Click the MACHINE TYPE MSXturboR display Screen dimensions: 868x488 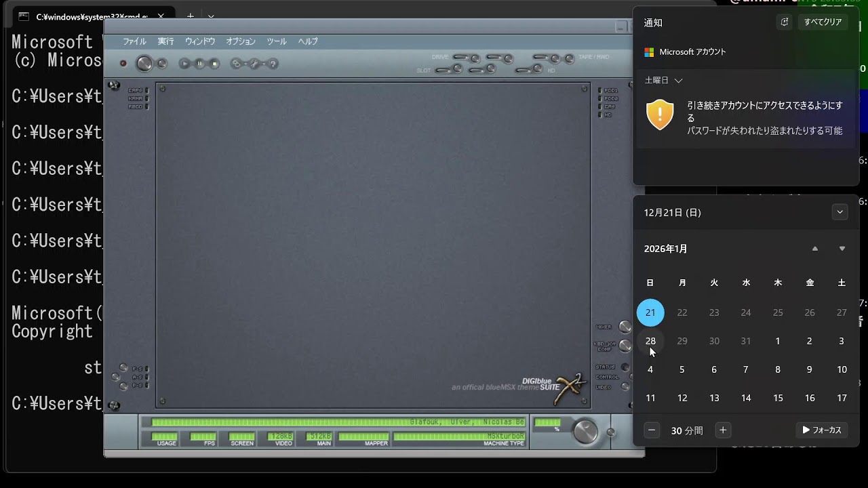coord(459,436)
